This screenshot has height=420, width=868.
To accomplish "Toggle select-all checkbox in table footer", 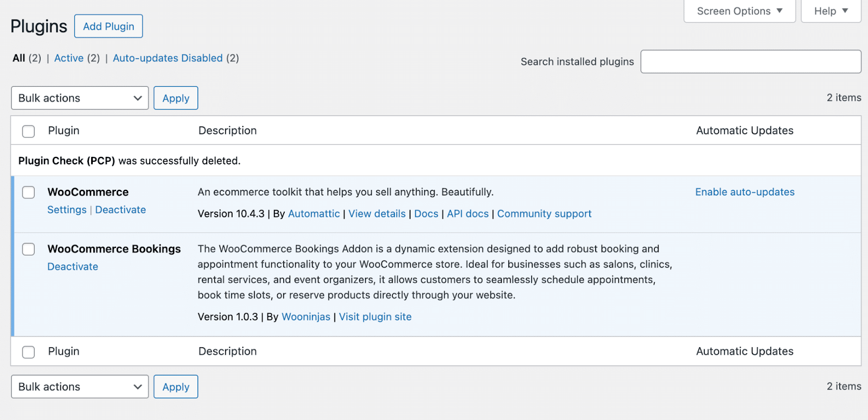I will coord(29,352).
